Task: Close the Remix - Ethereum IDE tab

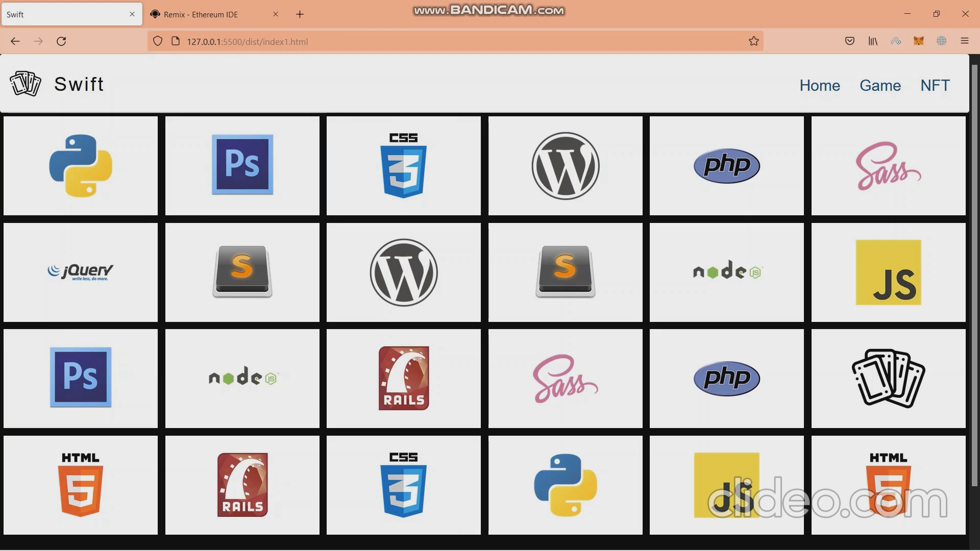Action: tap(276, 14)
